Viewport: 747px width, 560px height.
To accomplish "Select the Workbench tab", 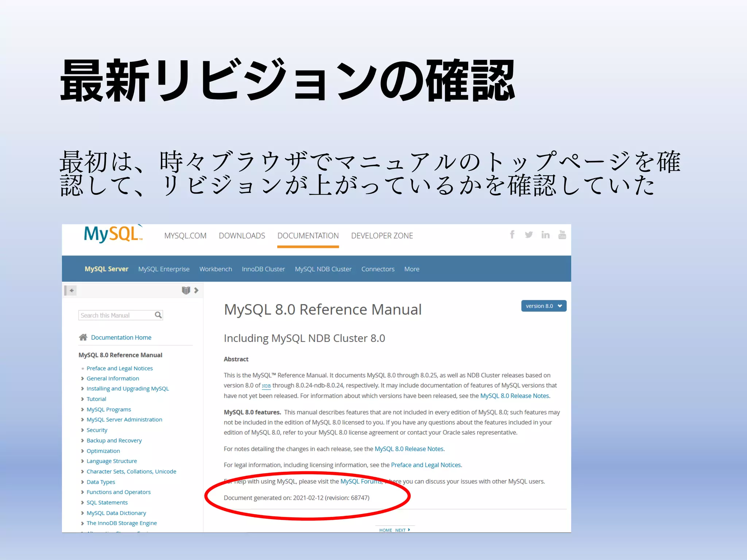I will (216, 269).
